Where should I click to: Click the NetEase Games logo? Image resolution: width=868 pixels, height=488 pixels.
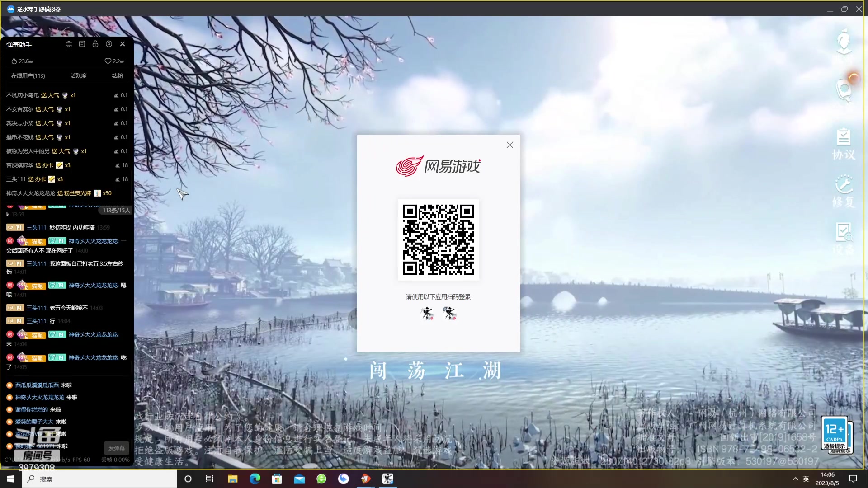438,166
